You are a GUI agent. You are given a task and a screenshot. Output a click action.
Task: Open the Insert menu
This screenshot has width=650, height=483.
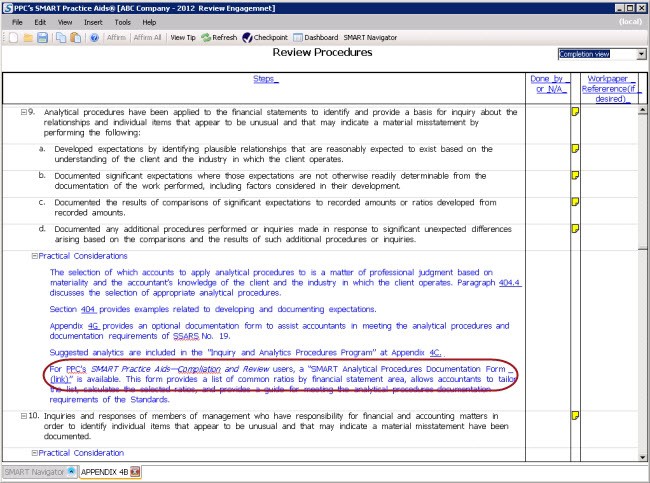[x=93, y=21]
